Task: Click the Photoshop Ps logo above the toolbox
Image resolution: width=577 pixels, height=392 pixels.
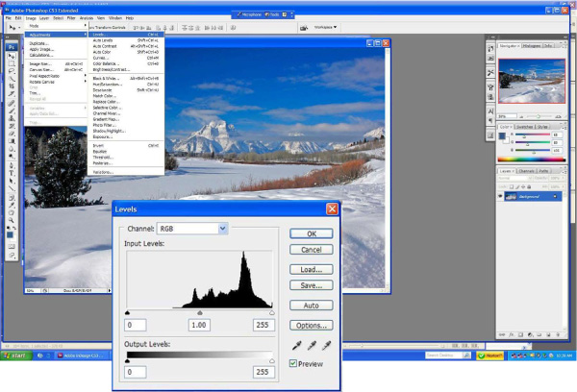Action: [12, 45]
